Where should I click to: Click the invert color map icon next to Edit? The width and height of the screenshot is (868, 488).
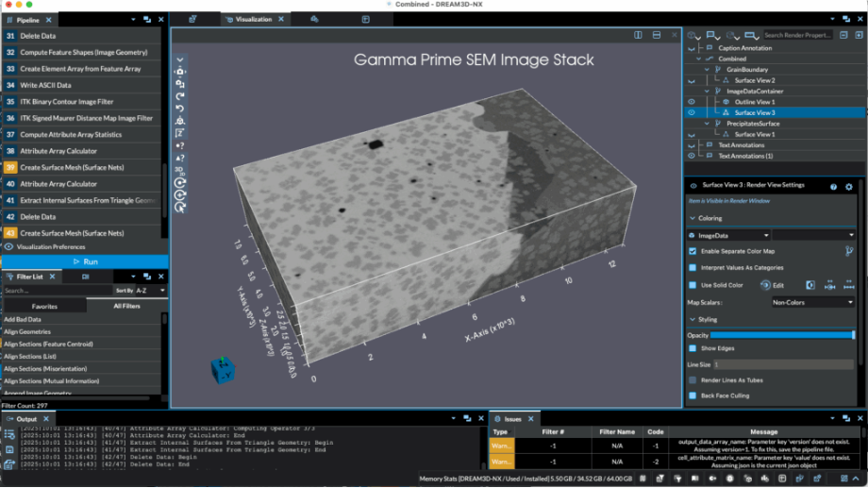coord(810,285)
